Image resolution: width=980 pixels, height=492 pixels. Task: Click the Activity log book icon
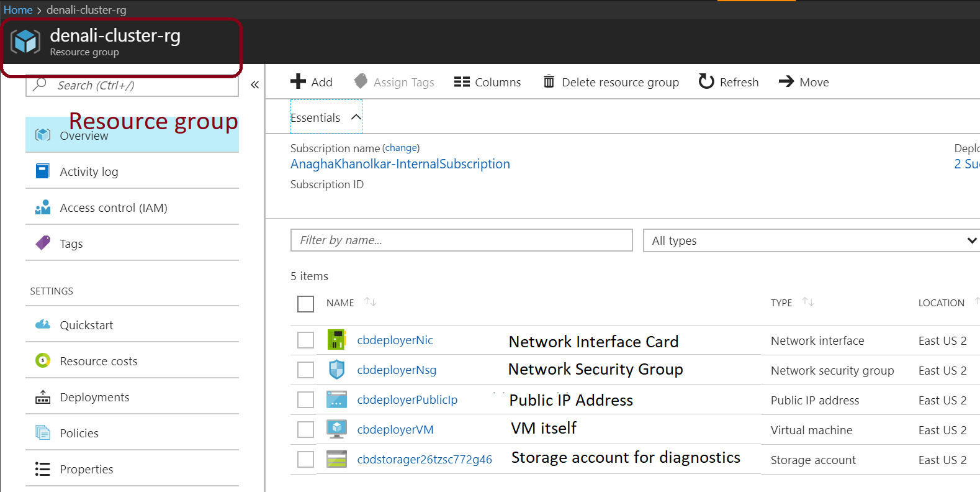(x=43, y=171)
